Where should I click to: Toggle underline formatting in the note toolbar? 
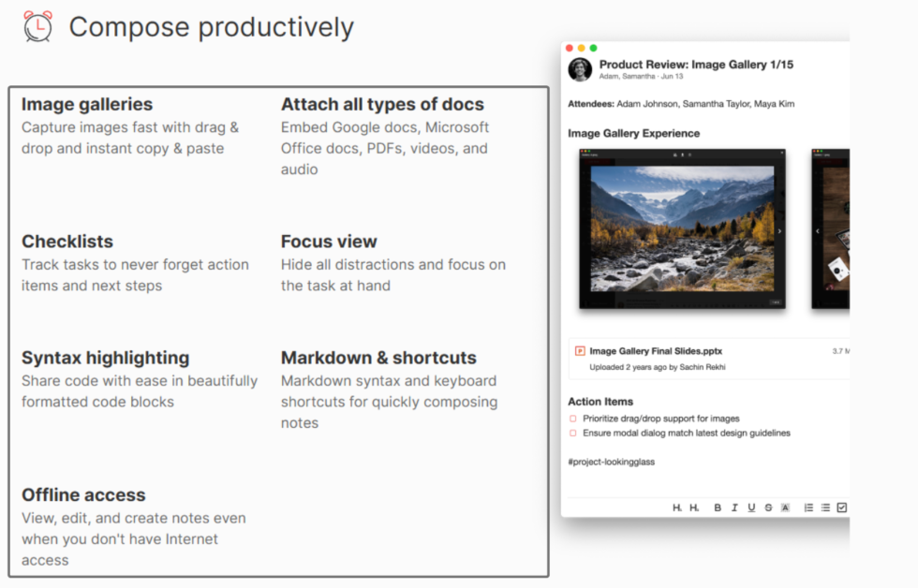(x=751, y=507)
